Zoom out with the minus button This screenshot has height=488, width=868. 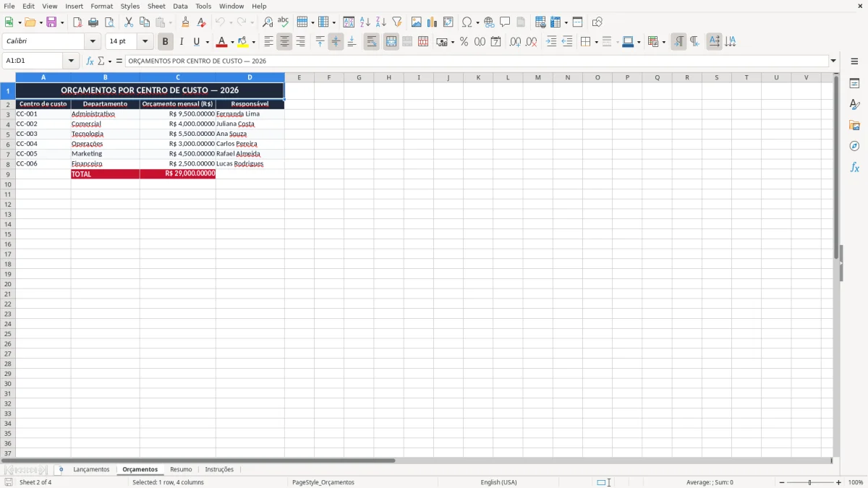click(x=782, y=482)
